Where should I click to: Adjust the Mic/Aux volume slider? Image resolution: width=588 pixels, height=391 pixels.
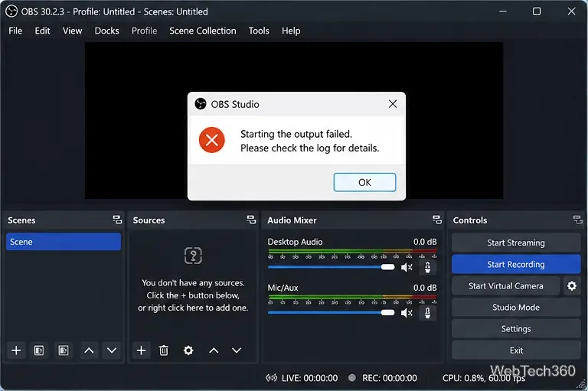tap(331, 313)
